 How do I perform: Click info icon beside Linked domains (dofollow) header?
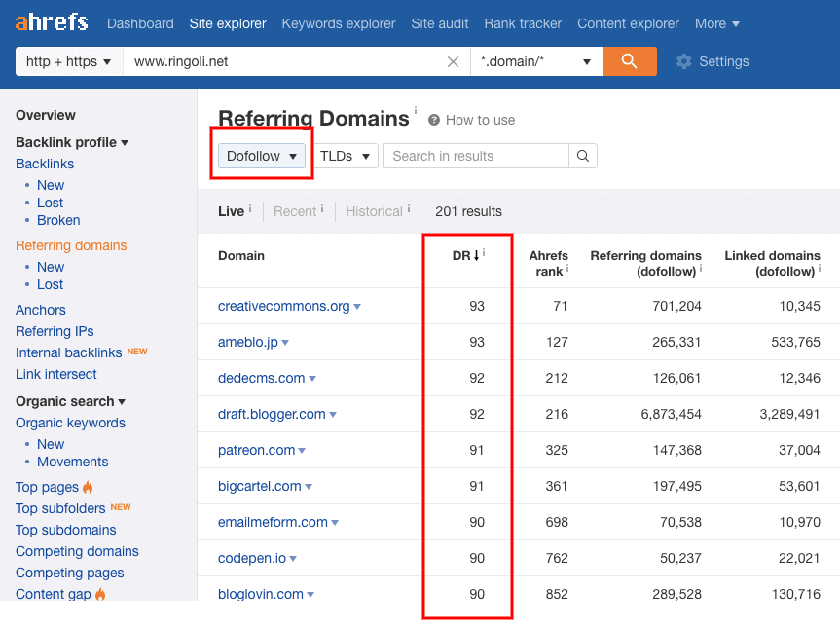820,268
